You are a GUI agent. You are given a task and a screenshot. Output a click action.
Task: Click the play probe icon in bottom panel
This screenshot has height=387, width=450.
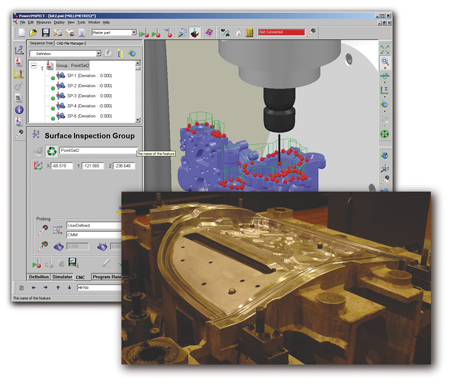coord(36,264)
